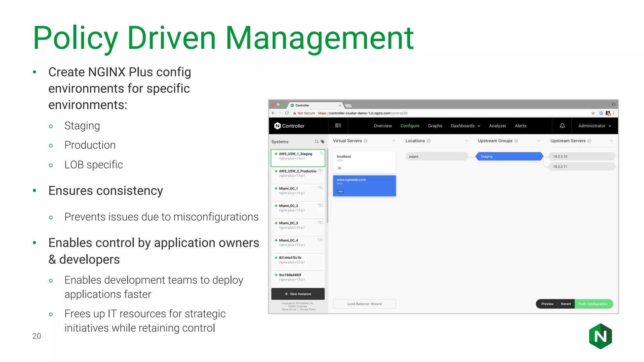Click the Systems list scrollbar
This screenshot has width=644, height=362.
pyautogui.click(x=327, y=185)
